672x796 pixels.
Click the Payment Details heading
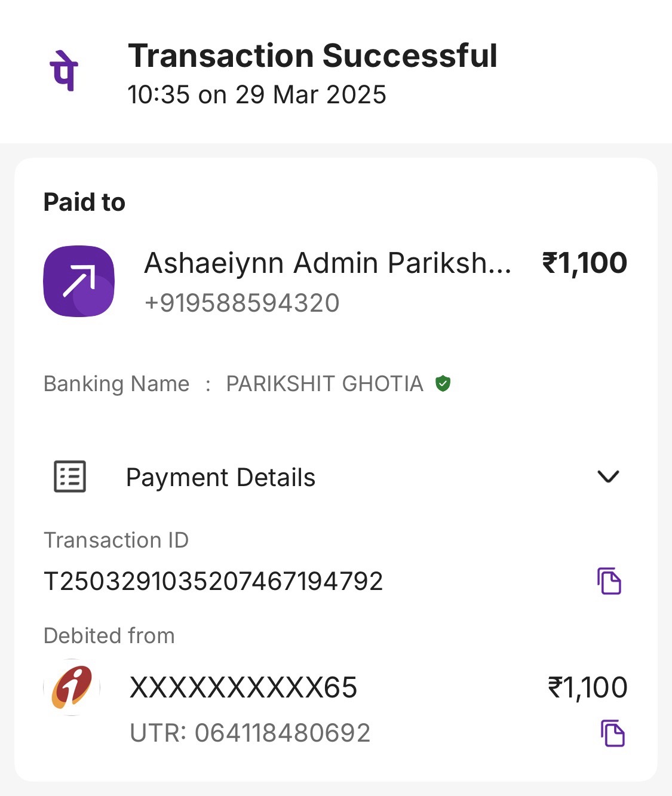point(220,477)
